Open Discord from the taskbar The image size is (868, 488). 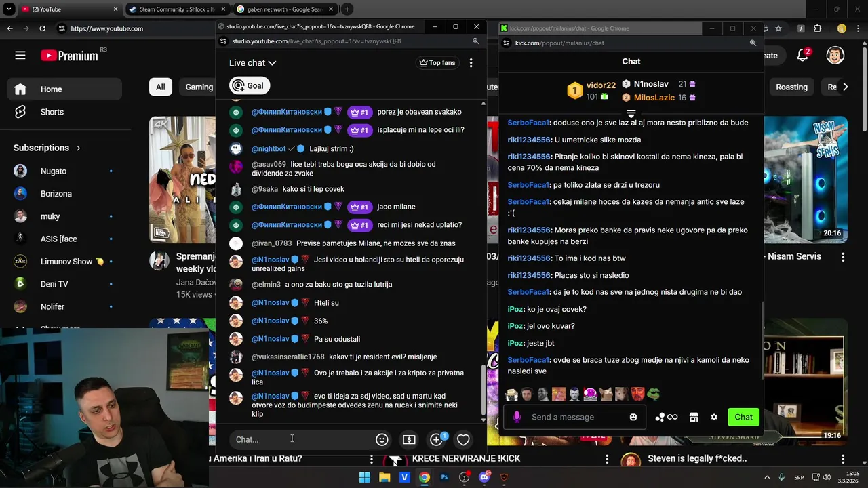[484, 477]
